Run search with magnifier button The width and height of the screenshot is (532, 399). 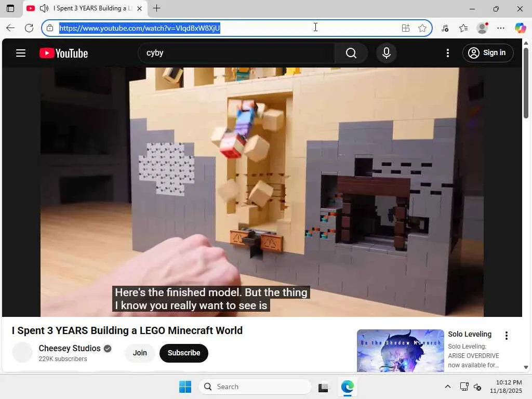(x=351, y=53)
